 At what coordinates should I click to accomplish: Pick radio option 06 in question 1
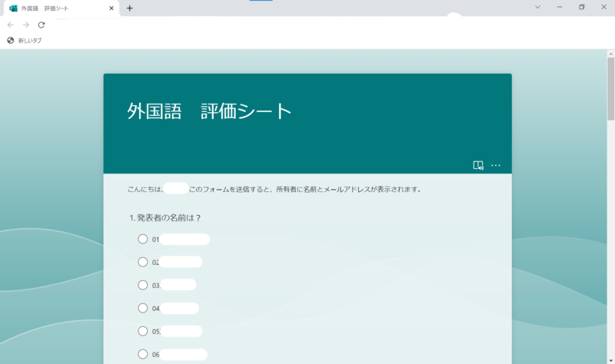pyautogui.click(x=143, y=354)
